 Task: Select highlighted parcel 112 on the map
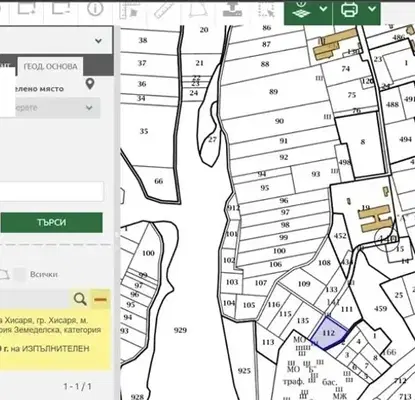coord(329,333)
